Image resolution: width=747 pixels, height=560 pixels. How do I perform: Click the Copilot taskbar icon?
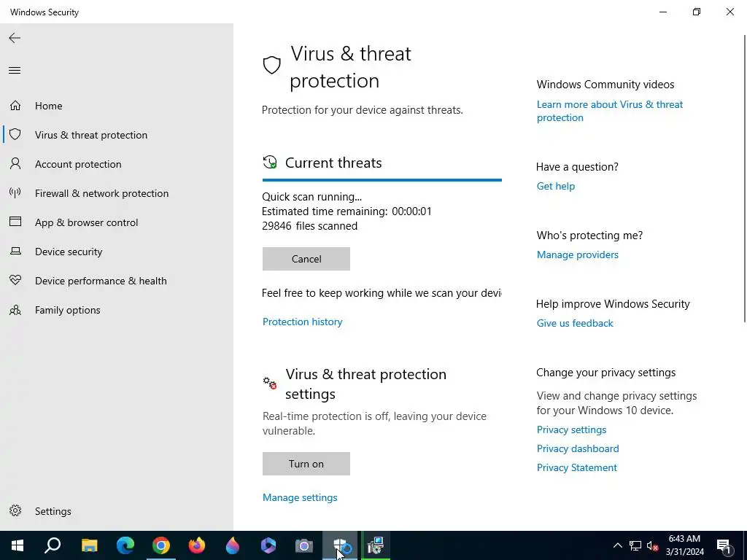[x=268, y=545]
